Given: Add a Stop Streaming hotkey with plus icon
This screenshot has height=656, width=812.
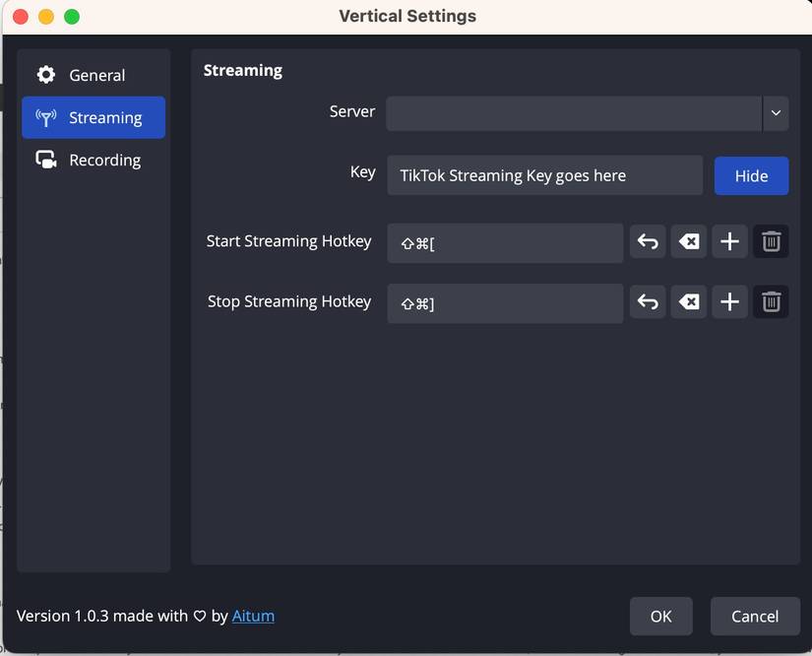Looking at the screenshot, I should [x=729, y=302].
